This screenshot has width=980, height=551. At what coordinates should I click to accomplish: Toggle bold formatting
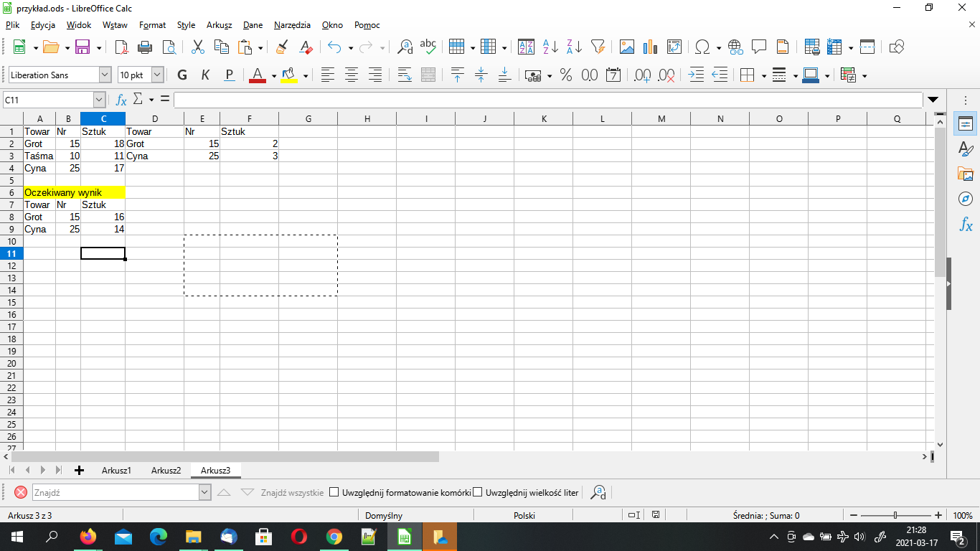[182, 75]
